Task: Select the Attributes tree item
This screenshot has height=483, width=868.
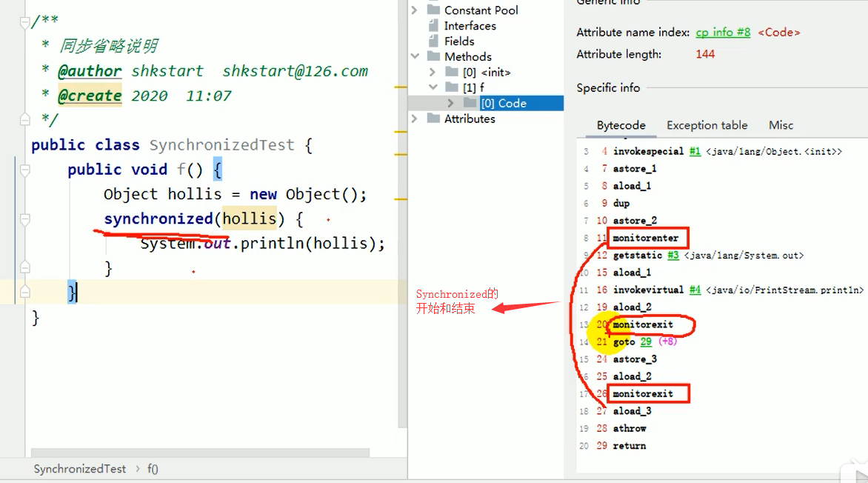Action: pos(470,119)
